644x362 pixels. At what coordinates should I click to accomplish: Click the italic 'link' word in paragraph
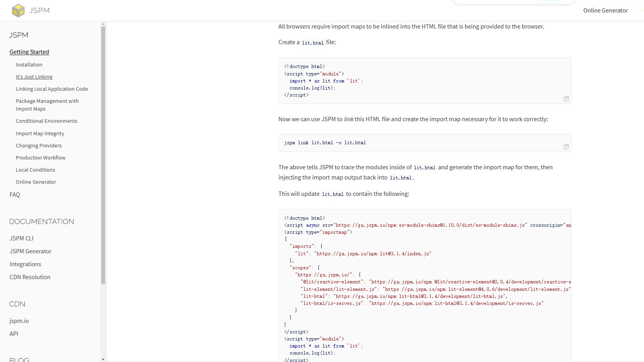(x=349, y=119)
